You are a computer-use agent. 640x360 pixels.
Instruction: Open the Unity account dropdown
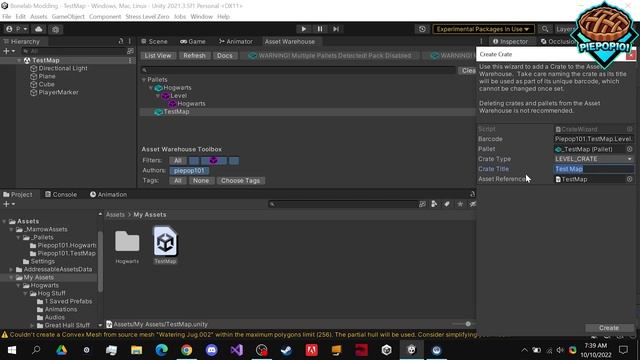(x=17, y=29)
